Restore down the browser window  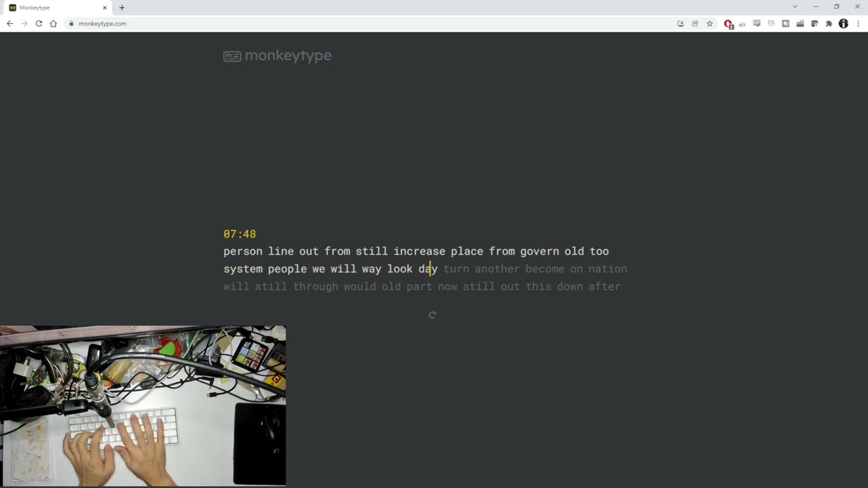pos(837,7)
